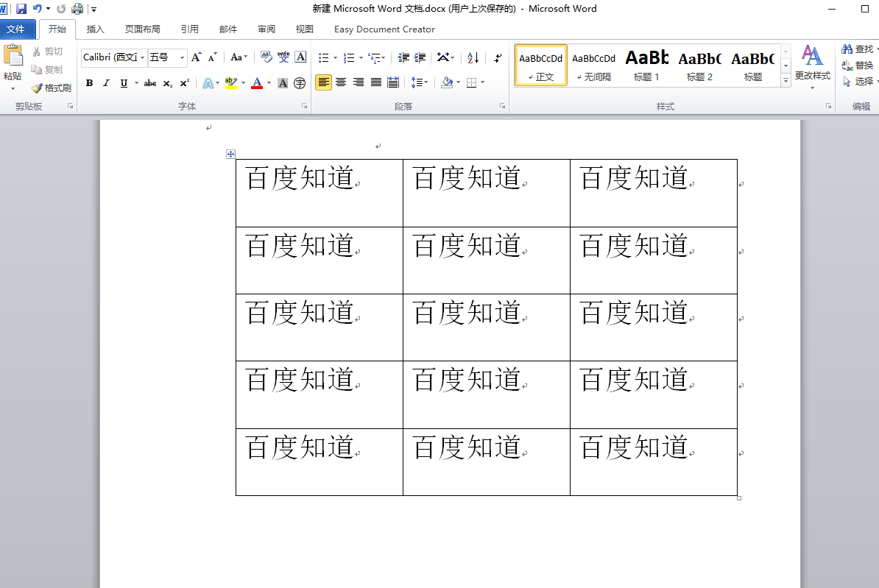Open the font name dropdown (Calibri)
Image resolution: width=879 pixels, height=588 pixels.
pyautogui.click(x=142, y=57)
